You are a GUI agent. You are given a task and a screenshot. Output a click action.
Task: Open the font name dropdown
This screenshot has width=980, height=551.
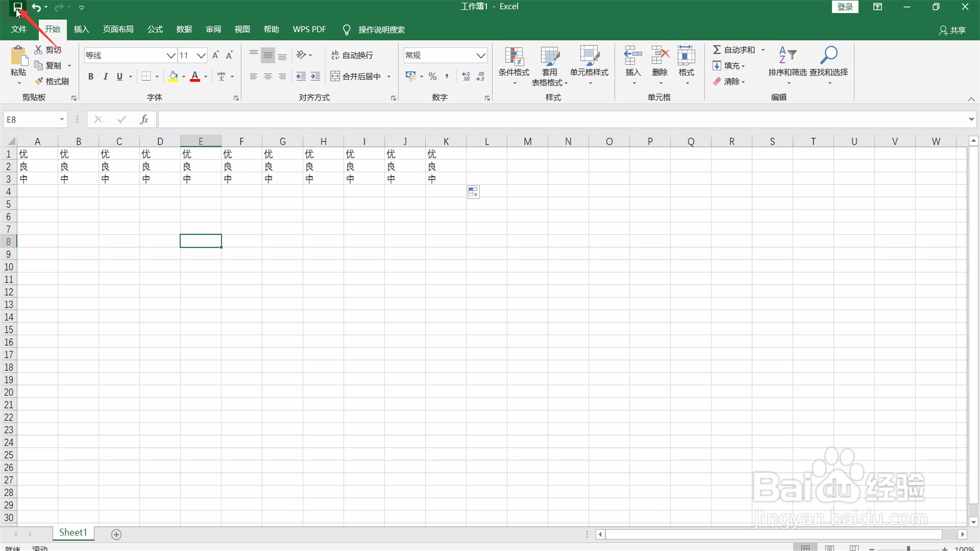coord(171,55)
